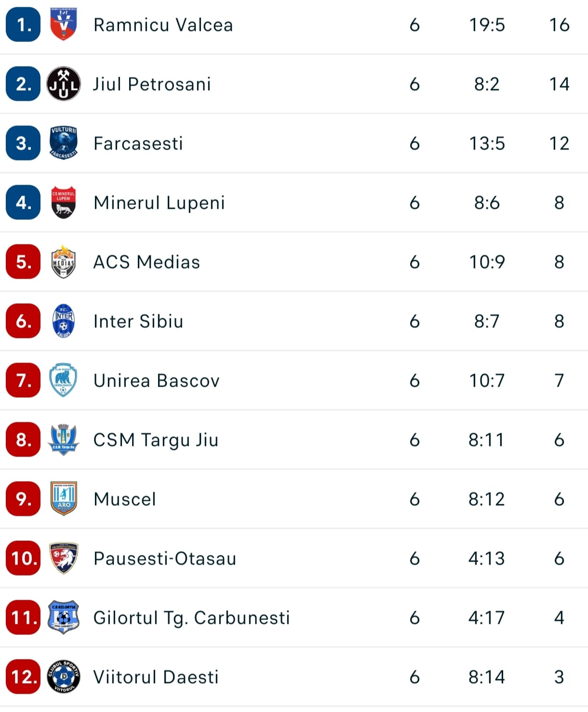This screenshot has height=712, width=588.
Task: Open the Viitorul Daesti team name
Action: (x=156, y=677)
